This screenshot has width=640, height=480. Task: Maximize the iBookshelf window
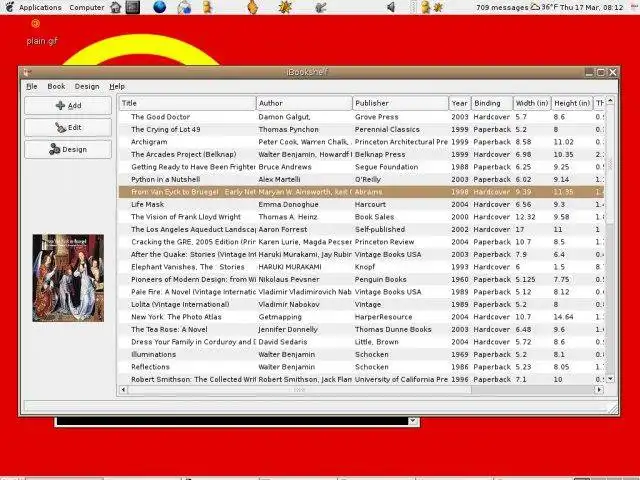click(601, 72)
